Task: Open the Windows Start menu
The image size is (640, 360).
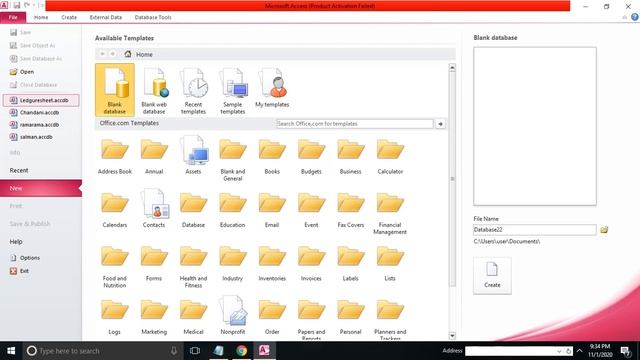Action: tap(11, 351)
